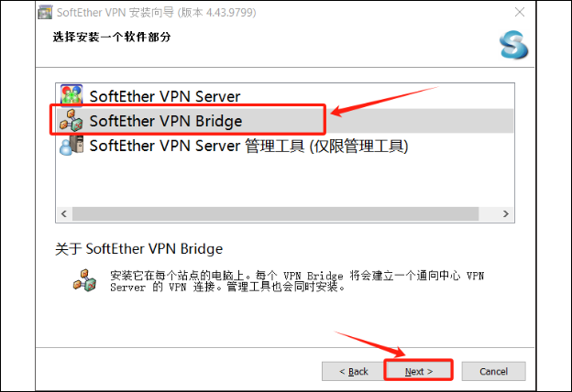Go back with the < Back button
The image size is (572, 392).
point(354,371)
